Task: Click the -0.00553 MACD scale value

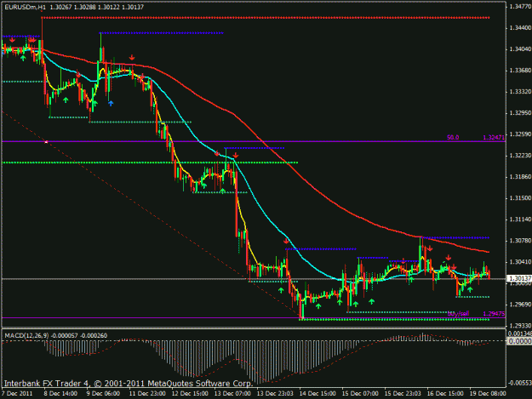Action: coord(519,383)
